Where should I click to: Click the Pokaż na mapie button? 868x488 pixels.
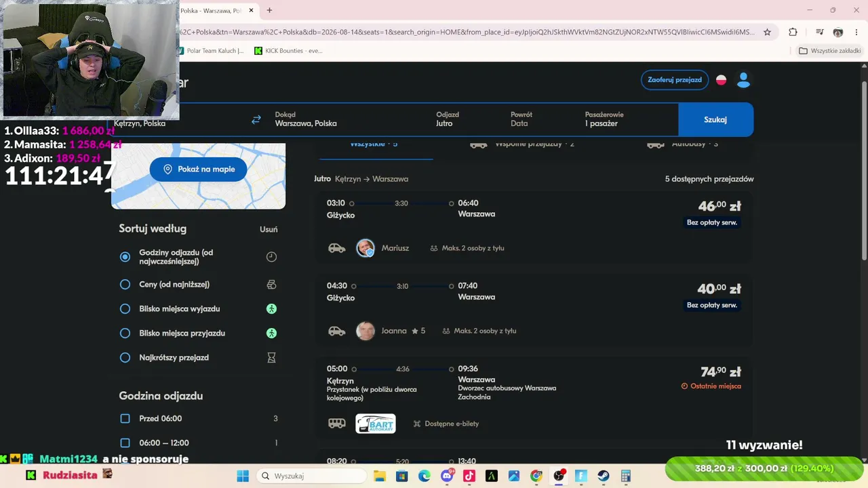[198, 169]
